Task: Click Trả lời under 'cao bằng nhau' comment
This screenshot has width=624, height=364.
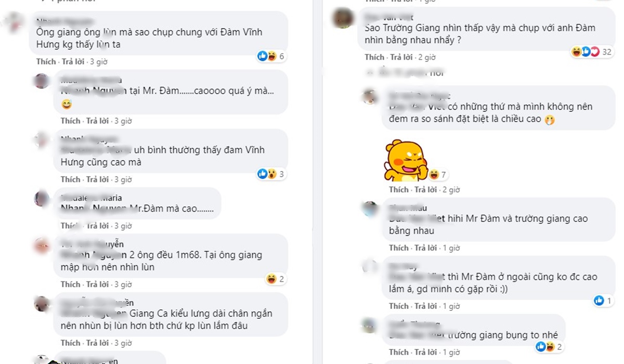Action: tap(425, 248)
